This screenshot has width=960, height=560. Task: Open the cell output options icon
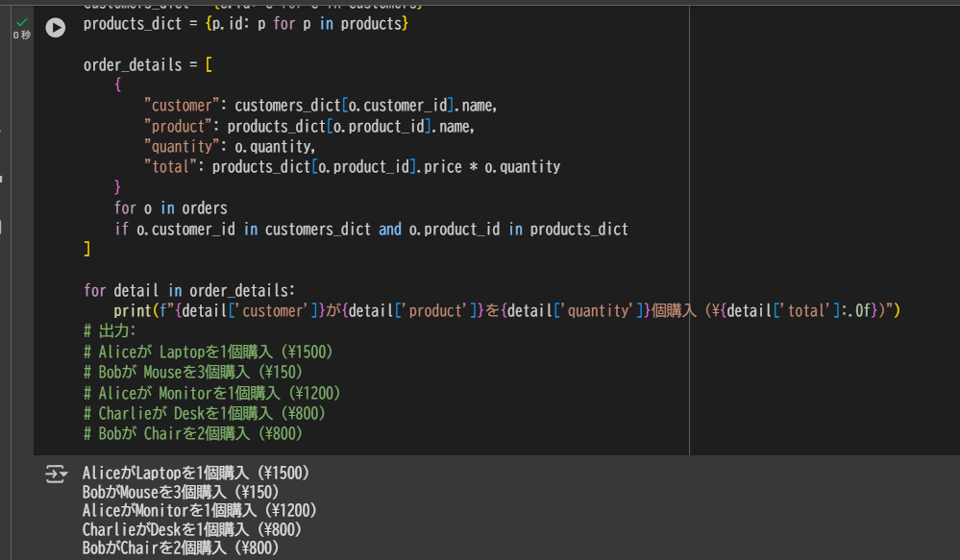[56, 474]
